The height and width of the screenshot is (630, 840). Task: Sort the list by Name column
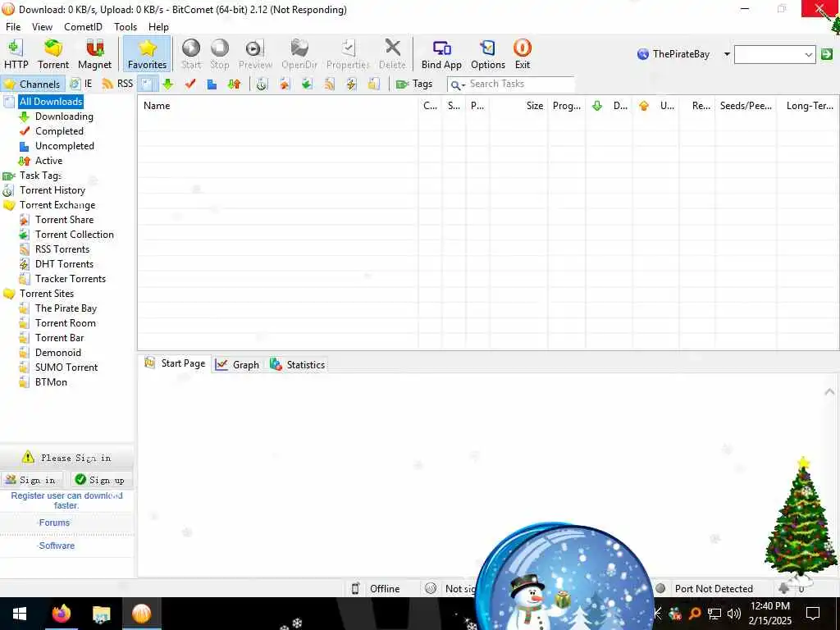click(x=277, y=106)
